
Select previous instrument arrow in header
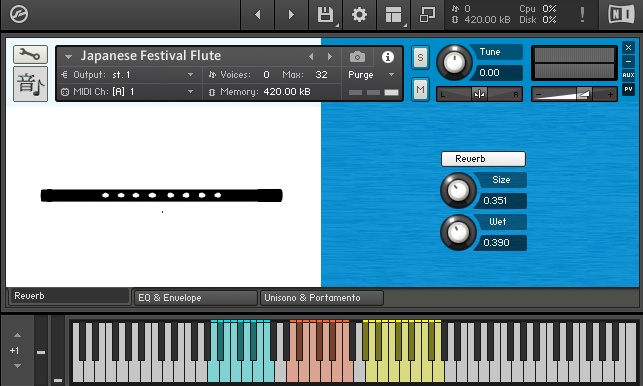[x=311, y=57]
